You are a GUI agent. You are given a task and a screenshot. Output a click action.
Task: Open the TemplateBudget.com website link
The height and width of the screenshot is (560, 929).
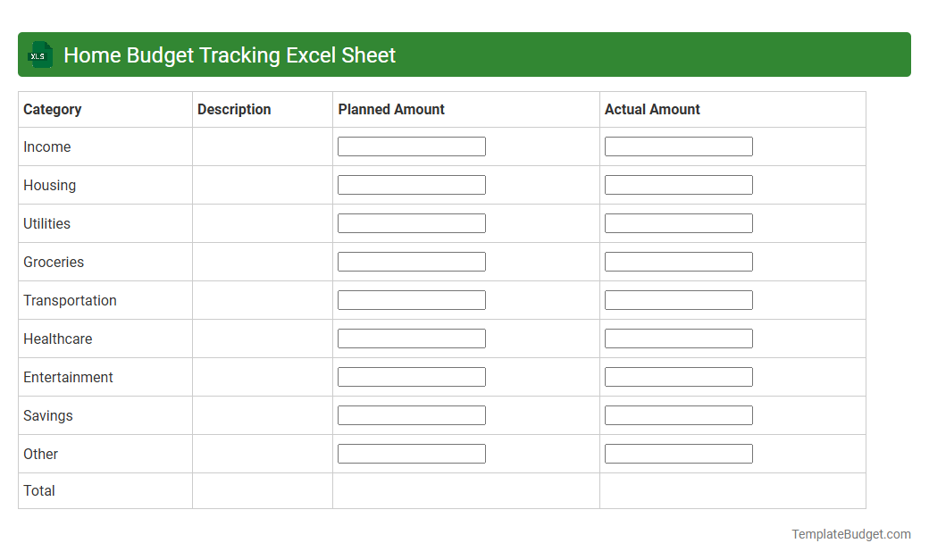coord(849,534)
